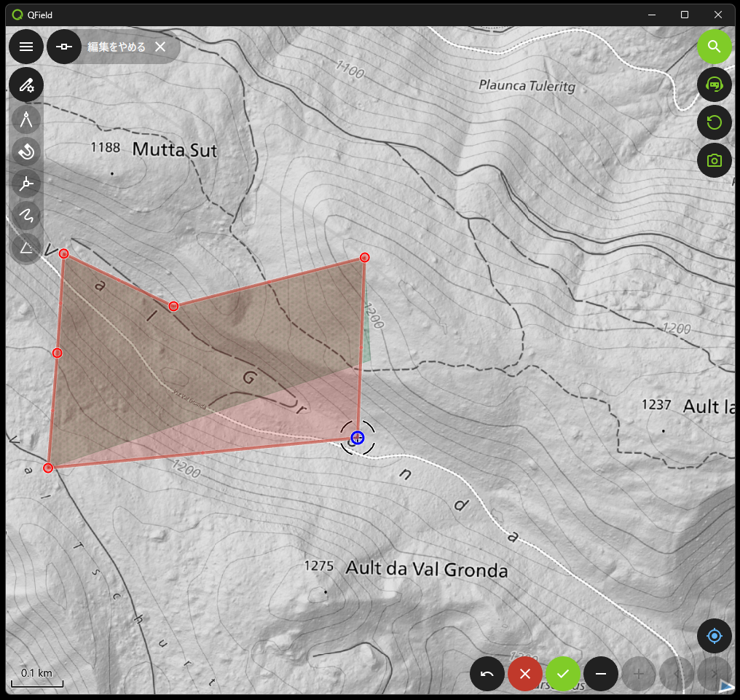This screenshot has height=700, width=740.
Task: Center map with the GPS locate button
Action: 714,636
